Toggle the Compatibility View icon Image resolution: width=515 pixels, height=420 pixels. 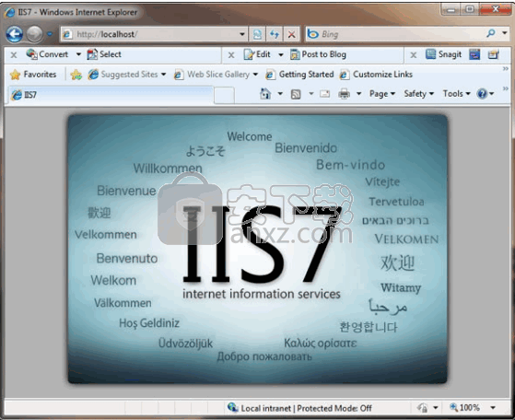[258, 34]
